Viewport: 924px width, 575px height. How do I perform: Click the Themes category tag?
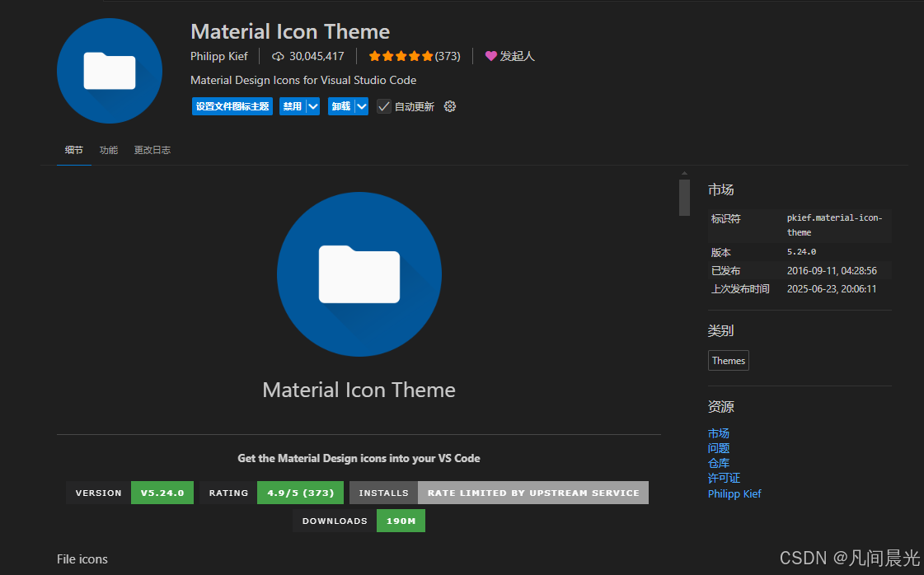[x=729, y=361]
